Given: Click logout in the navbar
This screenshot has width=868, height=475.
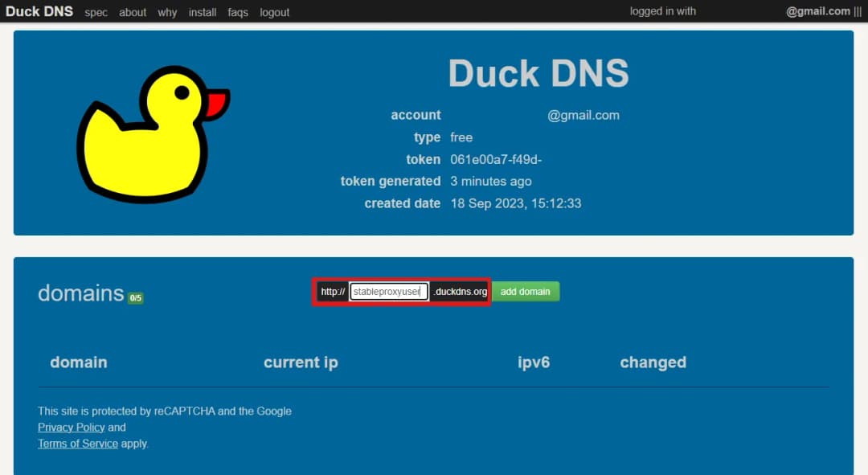Looking at the screenshot, I should (274, 12).
